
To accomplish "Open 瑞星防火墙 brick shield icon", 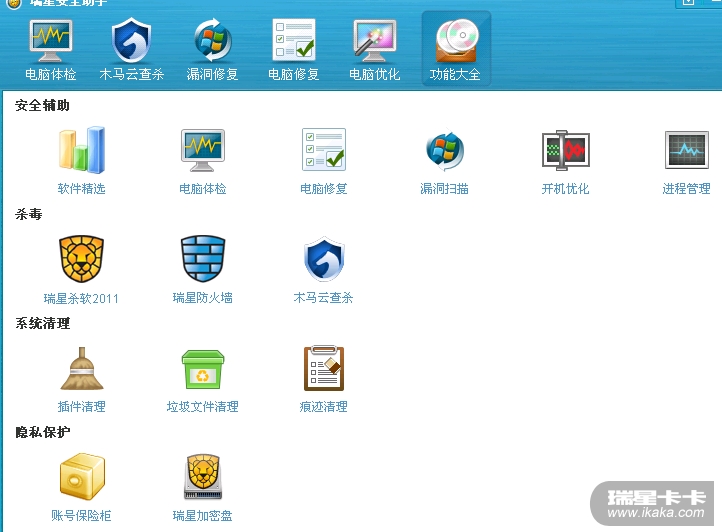I will [203, 259].
